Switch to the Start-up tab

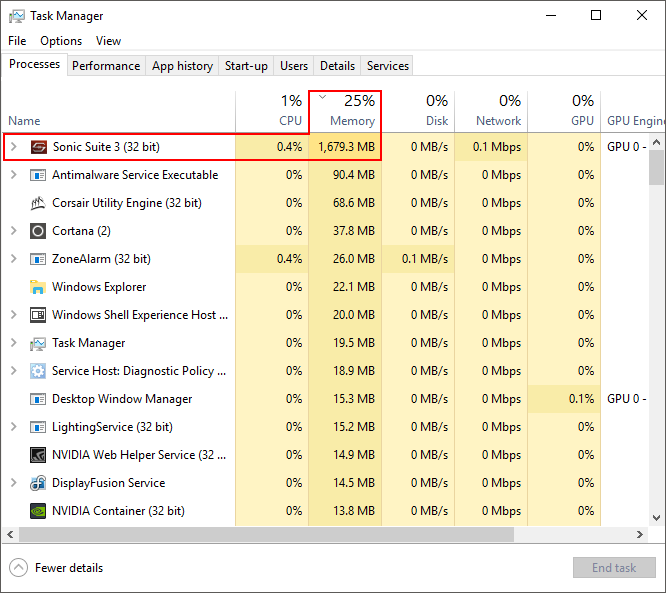pyautogui.click(x=246, y=66)
